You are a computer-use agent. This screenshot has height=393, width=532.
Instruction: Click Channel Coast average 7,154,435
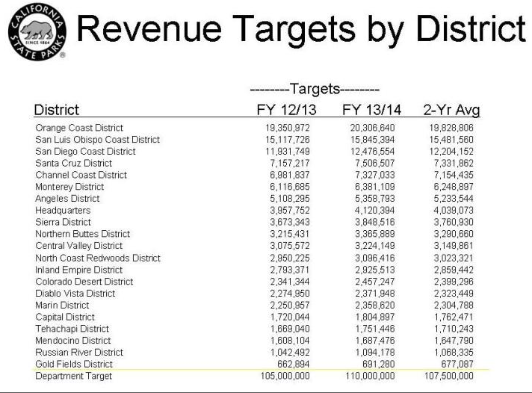(454, 175)
